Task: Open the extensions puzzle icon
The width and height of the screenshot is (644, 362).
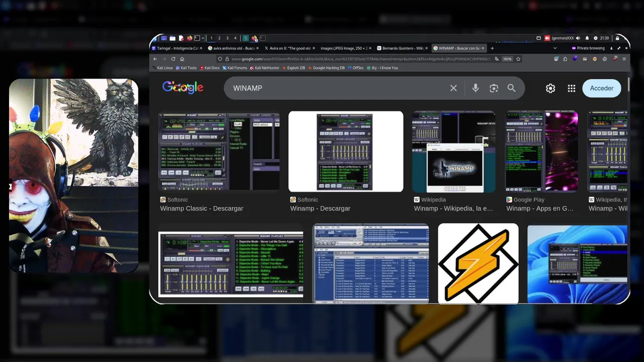Action: point(565,59)
